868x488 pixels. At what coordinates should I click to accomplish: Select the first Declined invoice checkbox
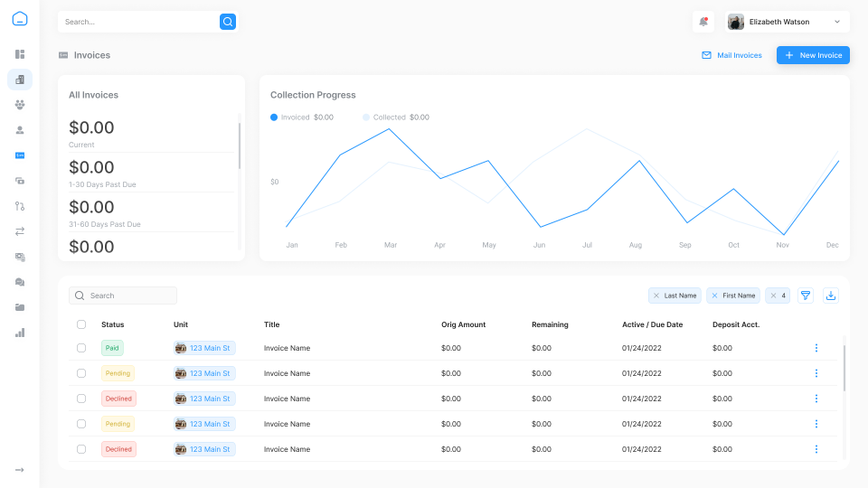coord(81,399)
